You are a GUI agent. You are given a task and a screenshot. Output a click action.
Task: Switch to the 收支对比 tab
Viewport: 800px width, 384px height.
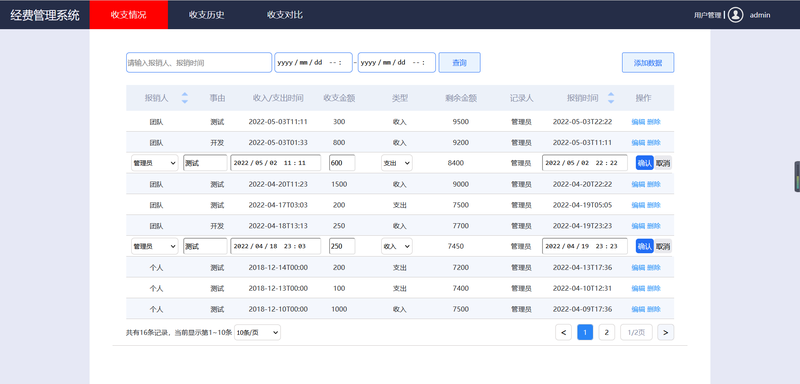285,15
